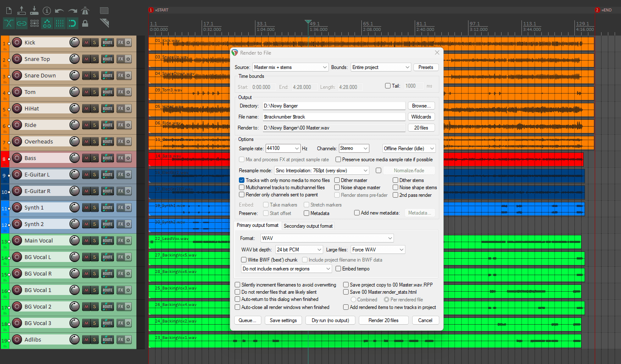Screen dimensions: 621x364
Task: Open project settings with the info icon
Action: tap(47, 11)
